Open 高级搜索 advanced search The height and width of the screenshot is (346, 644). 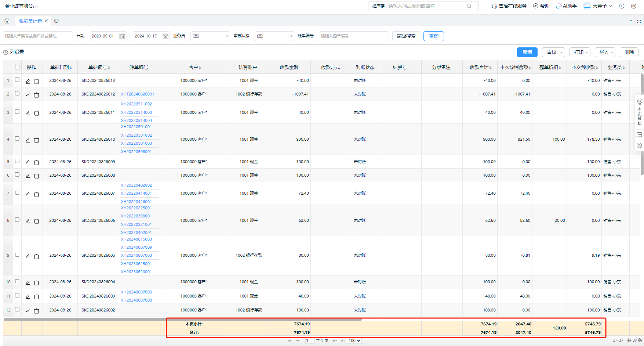click(x=406, y=36)
